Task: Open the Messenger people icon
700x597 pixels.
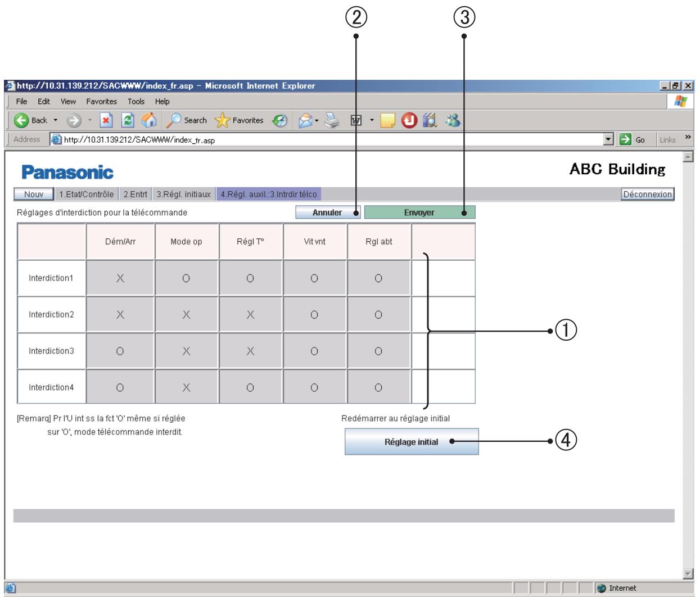Action: [454, 120]
